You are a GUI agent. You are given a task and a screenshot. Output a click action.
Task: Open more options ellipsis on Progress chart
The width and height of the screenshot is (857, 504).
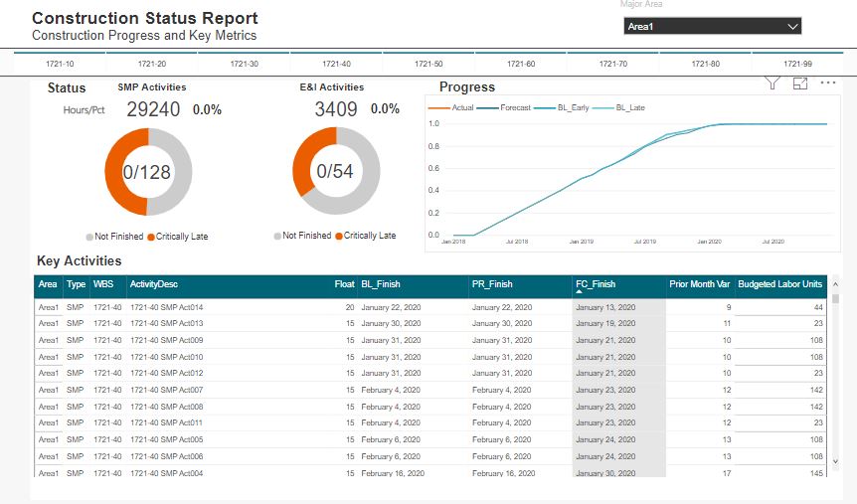coord(827,84)
